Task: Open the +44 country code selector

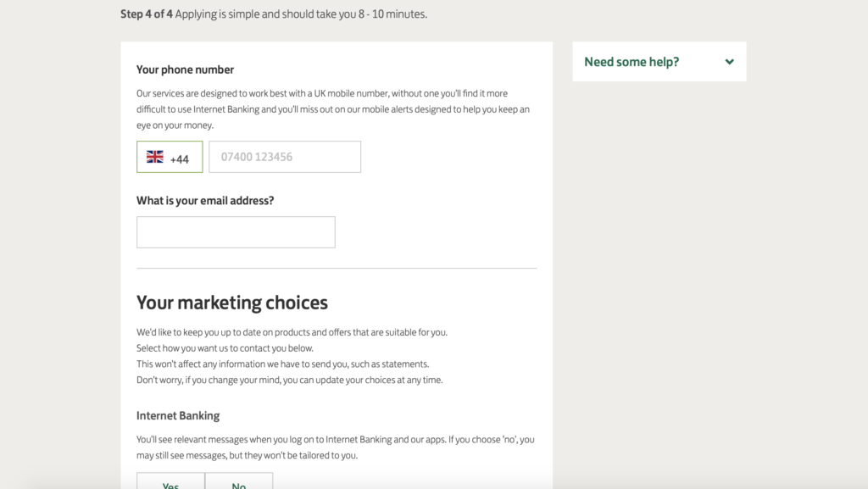Action: [x=170, y=157]
